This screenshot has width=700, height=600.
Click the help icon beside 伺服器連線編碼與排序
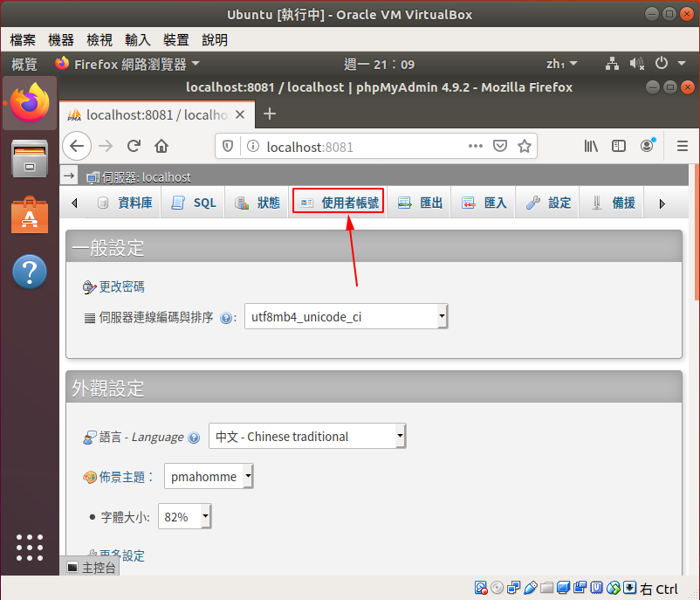226,318
